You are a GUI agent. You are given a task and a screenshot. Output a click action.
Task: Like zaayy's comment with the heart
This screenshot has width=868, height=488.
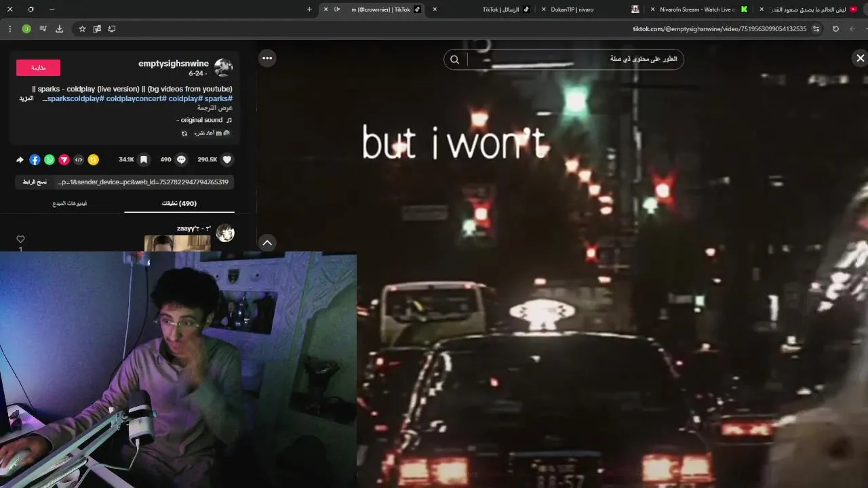tap(20, 239)
